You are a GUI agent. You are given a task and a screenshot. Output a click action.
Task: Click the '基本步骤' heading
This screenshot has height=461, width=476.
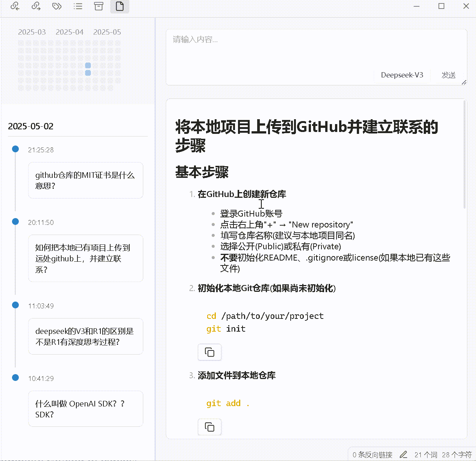click(202, 172)
